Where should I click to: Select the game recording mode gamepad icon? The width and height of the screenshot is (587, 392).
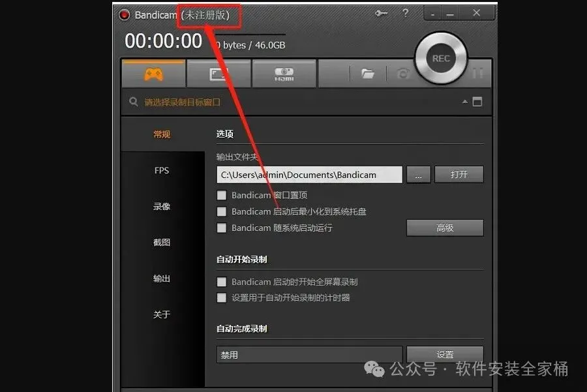click(153, 74)
